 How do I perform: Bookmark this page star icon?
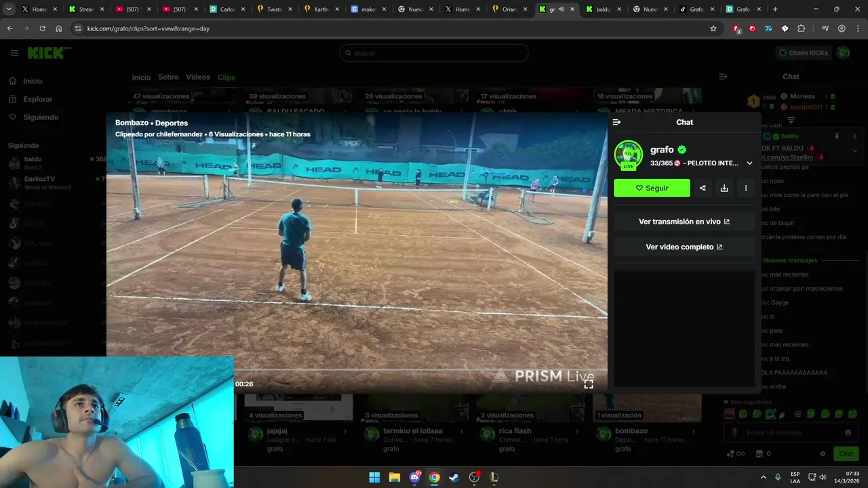click(x=713, y=28)
